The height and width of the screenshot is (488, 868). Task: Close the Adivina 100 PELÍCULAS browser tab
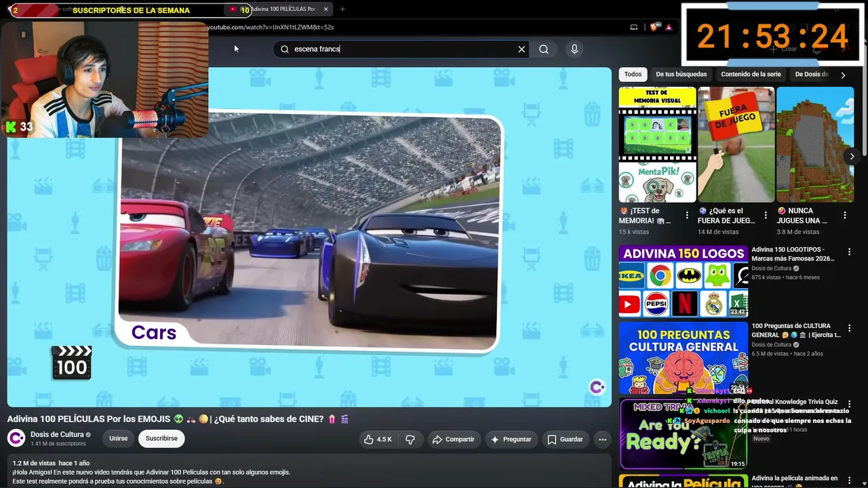click(x=325, y=9)
